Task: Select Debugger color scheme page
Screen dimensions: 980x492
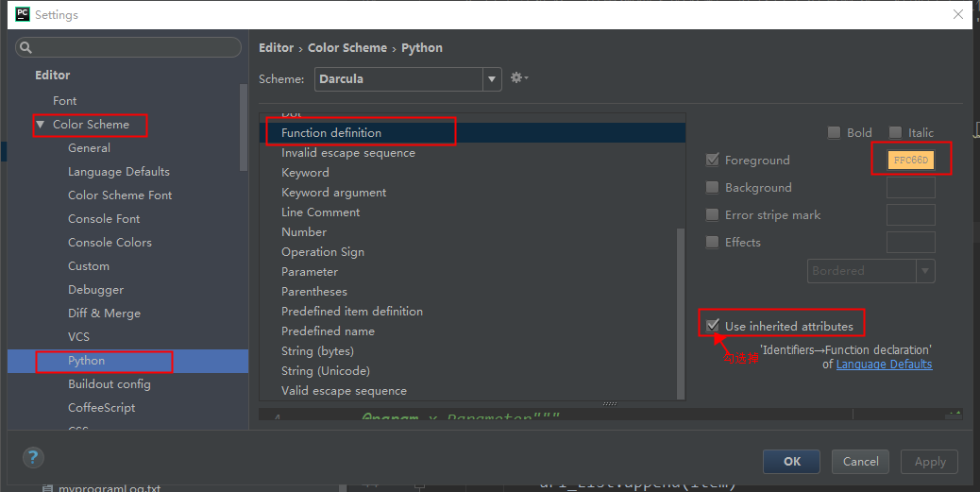Action: (95, 290)
